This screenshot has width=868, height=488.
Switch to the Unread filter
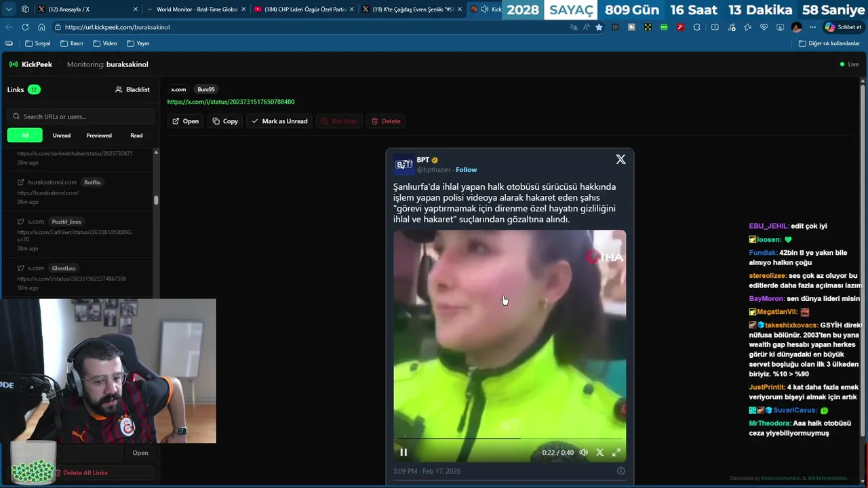(62, 136)
